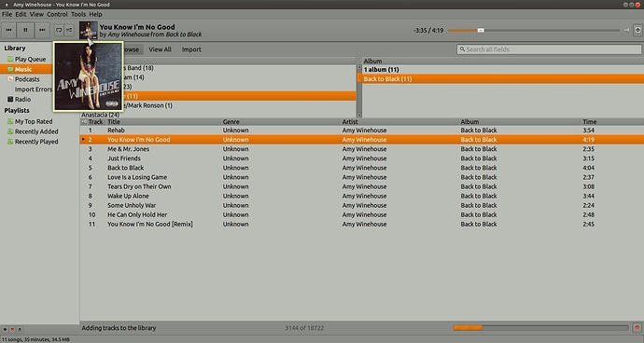Focus the Search all fields box
644x343 pixels.
coord(549,49)
